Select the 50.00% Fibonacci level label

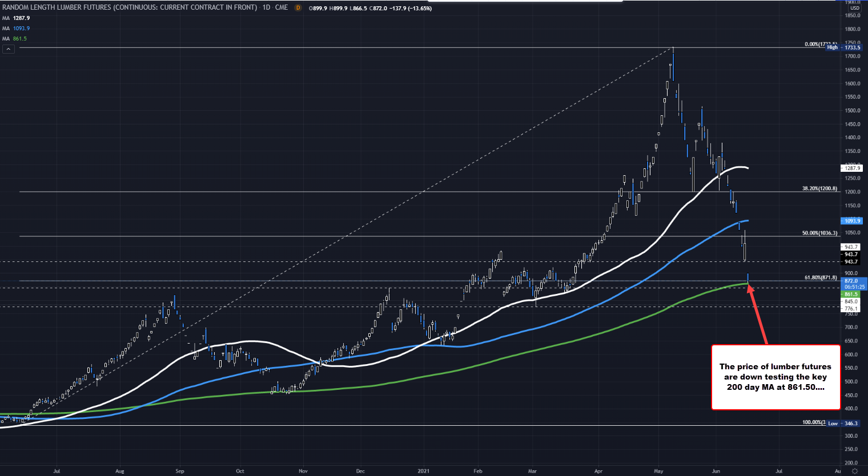click(819, 233)
